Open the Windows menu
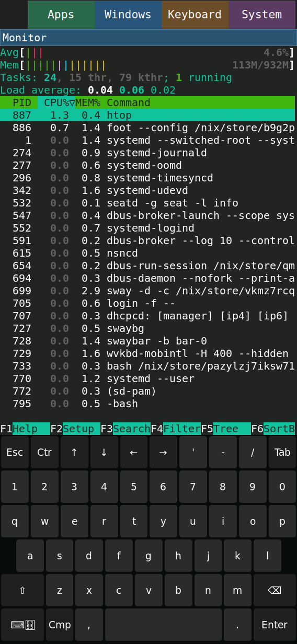The width and height of the screenshot is (297, 644). [128, 15]
